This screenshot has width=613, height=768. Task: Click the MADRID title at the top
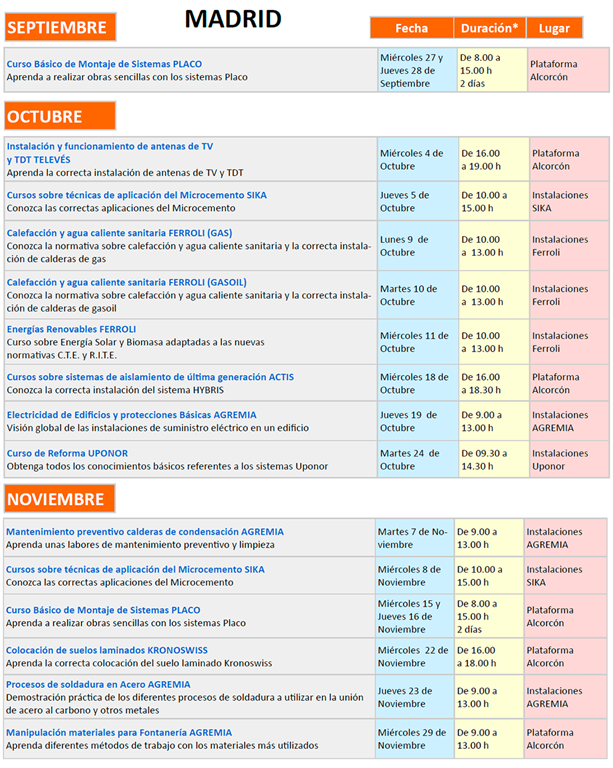(233, 19)
